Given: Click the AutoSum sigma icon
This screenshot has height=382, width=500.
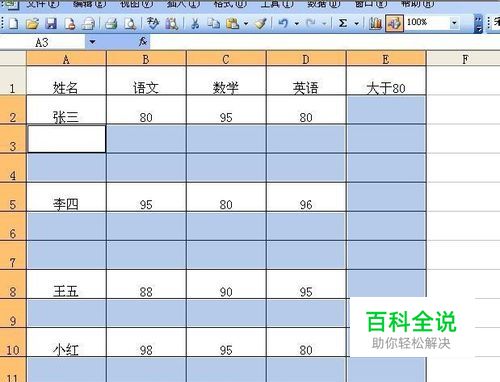Looking at the screenshot, I should pos(343,23).
